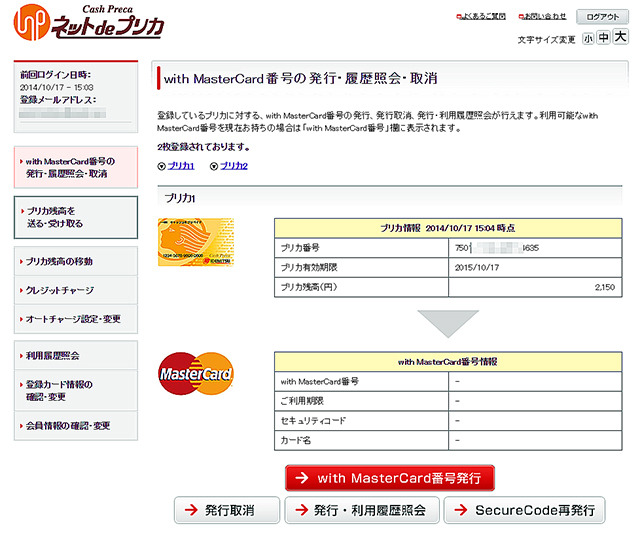Open 登録カード情報の確認・変更 sidebar menu
This screenshot has height=537, width=640.
(x=76, y=391)
